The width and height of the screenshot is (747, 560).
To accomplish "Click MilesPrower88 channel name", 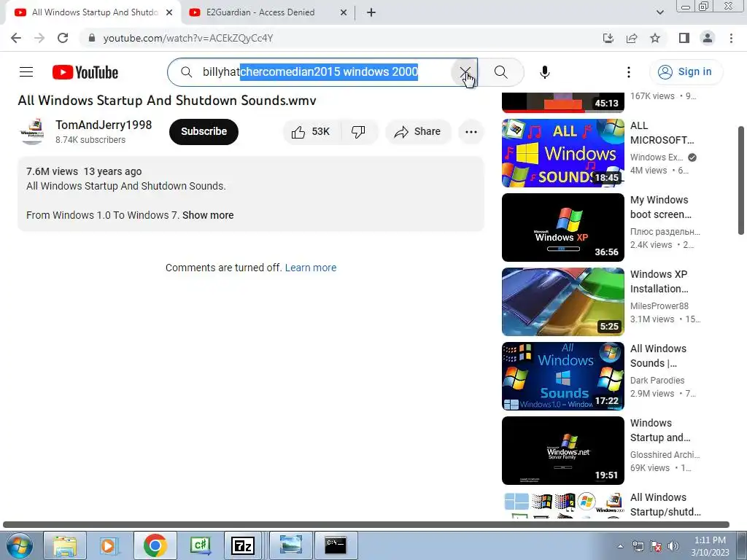I will pos(659,306).
